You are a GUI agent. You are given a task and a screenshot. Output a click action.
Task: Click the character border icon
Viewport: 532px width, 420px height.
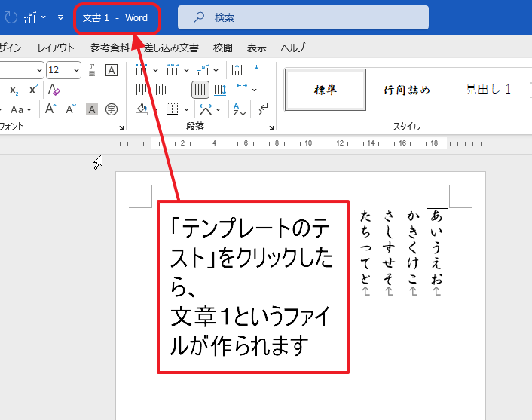112,70
